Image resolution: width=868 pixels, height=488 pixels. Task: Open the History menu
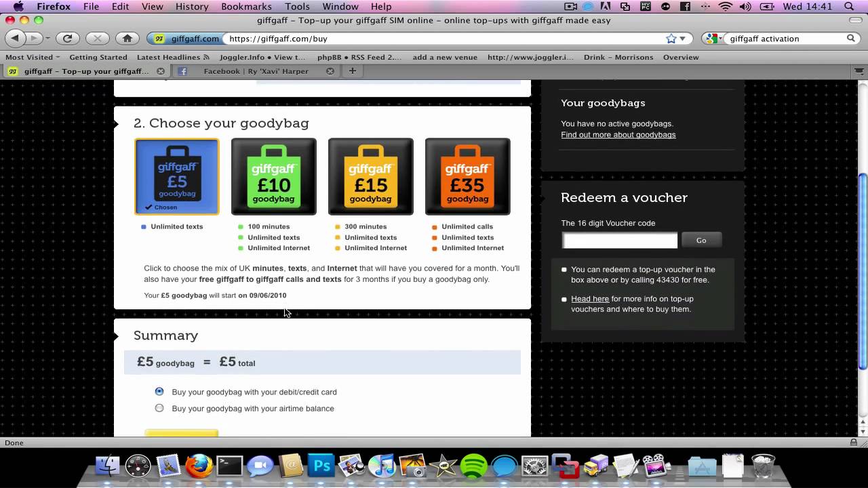point(192,7)
